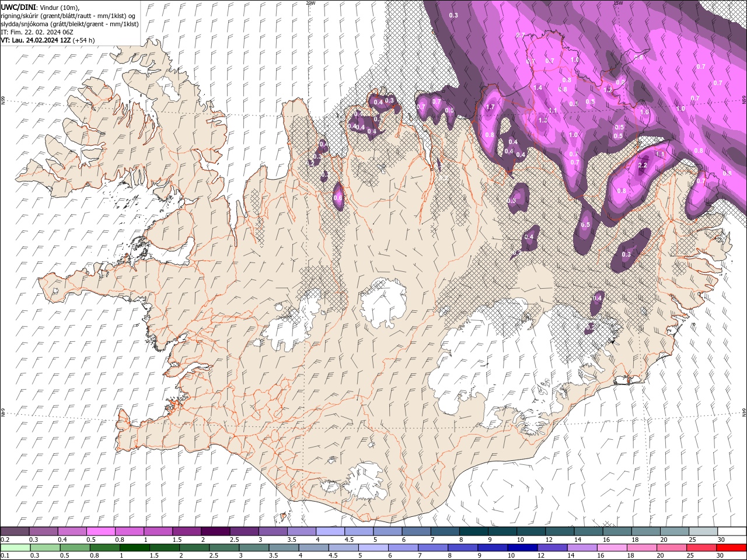
Task: Pick the pale green swatch above 0.1 in lower legend
Action: pos(15,548)
